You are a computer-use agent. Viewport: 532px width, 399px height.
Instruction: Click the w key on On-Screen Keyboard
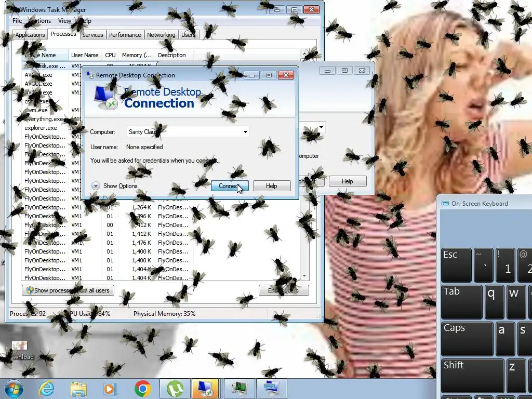coord(516,302)
